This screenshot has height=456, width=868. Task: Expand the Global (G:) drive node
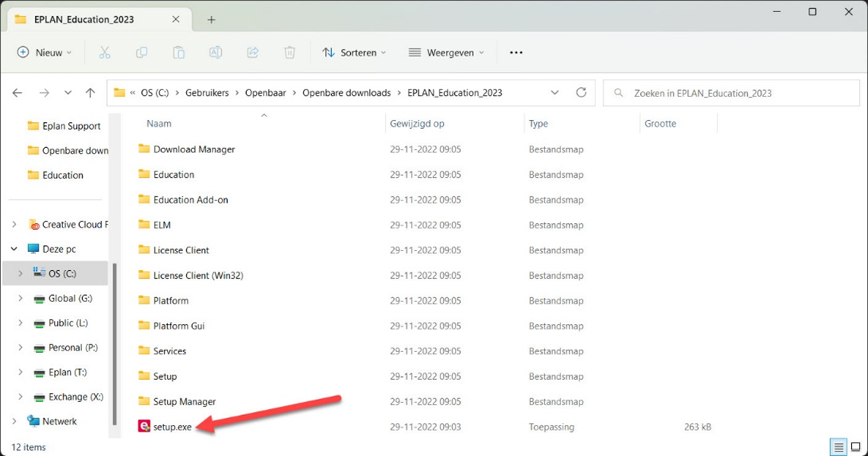click(21, 298)
